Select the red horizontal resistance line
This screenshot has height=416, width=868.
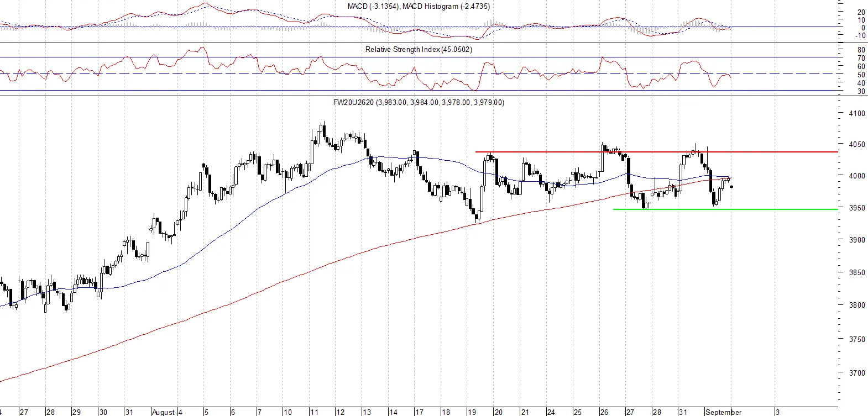[657, 151]
